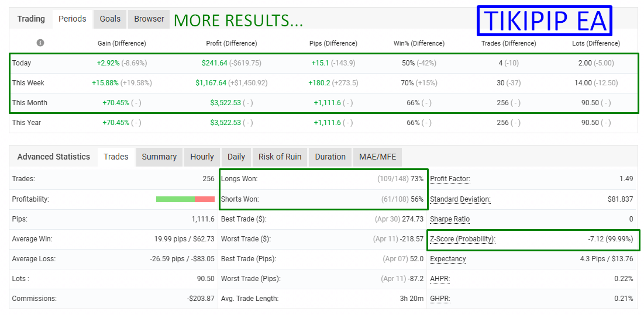Click the Pips total 1,111.6 in statistics
The width and height of the screenshot is (644, 315).
203,219
